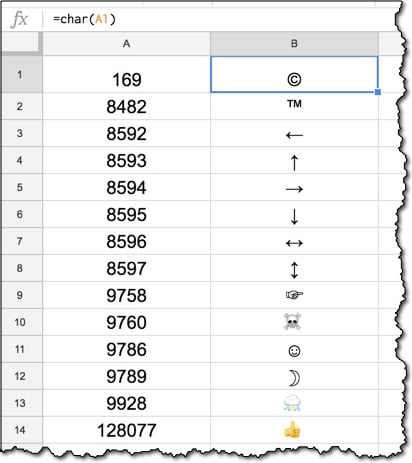Click the thunder cloud emoji cell
This screenshot has width=412, height=463.
[x=294, y=403]
